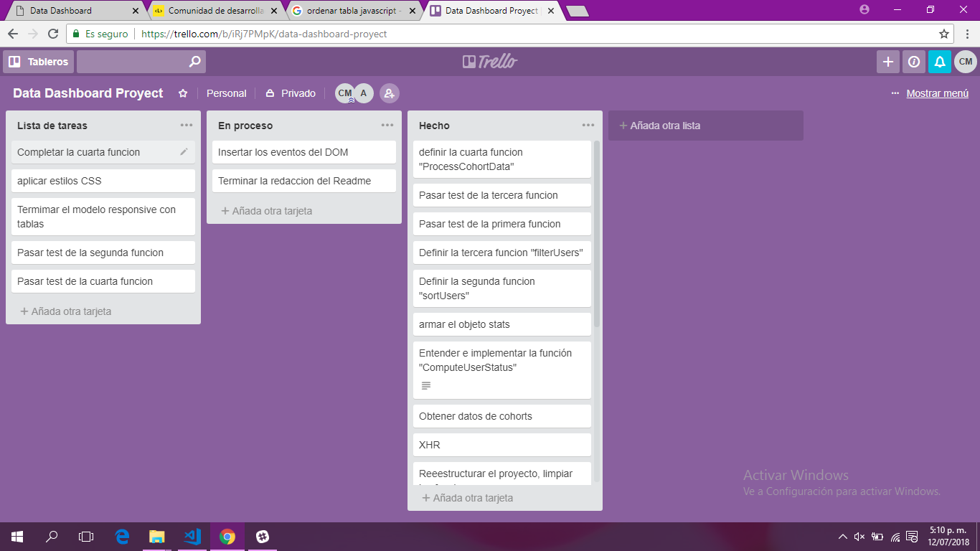Reload the page with the refresh icon
The image size is (980, 551).
53,34
